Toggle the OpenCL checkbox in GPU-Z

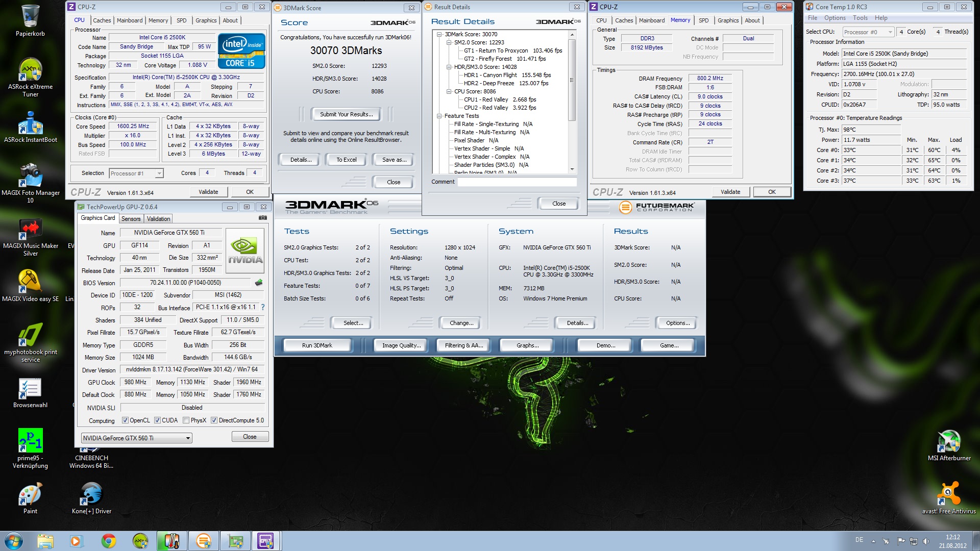[x=125, y=420]
